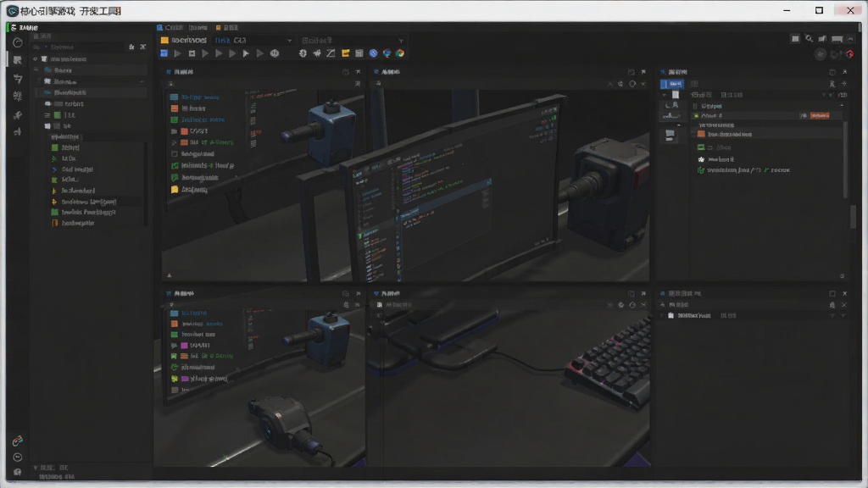
Task: Open the second dropdown next to the toolbar selector
Action: [x=401, y=41]
